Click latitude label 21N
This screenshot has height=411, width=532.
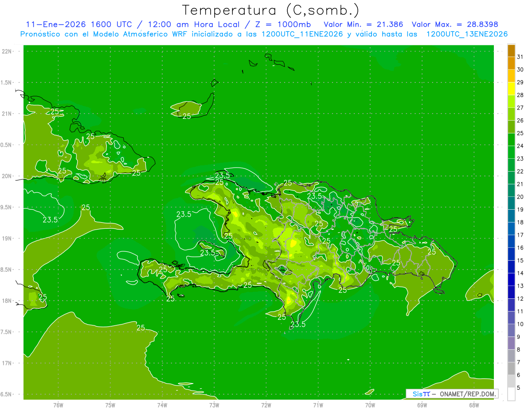7,114
